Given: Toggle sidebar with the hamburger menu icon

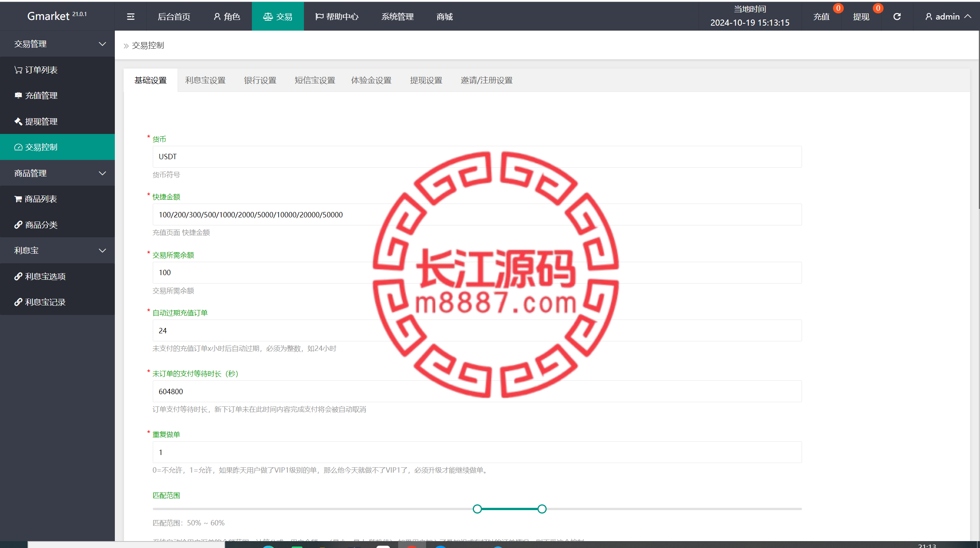Looking at the screenshot, I should [x=131, y=16].
